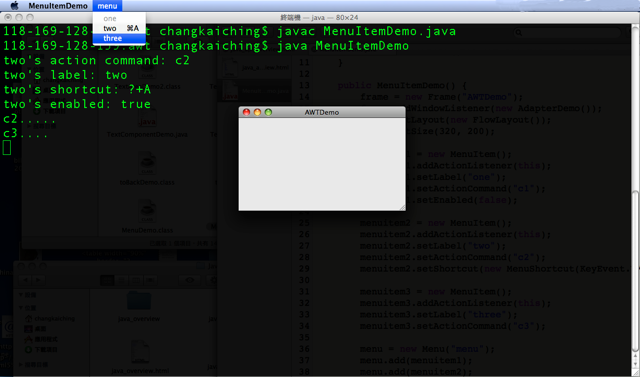Click the highlighted 'menu' menu title
The image size is (640, 377).
coord(107,6)
